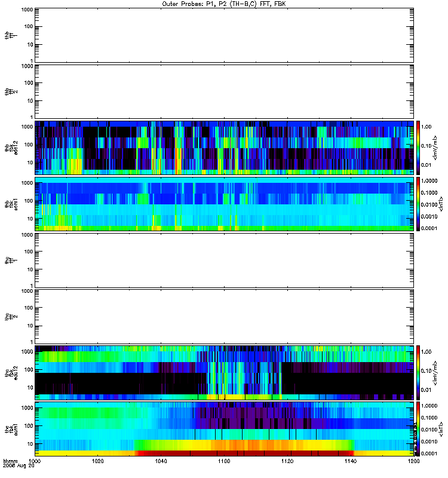Image resolution: width=448 pixels, height=478 pixels.
Task: Click the "1000" y-axis tick of thb fbk edc12
Action: (27, 127)
